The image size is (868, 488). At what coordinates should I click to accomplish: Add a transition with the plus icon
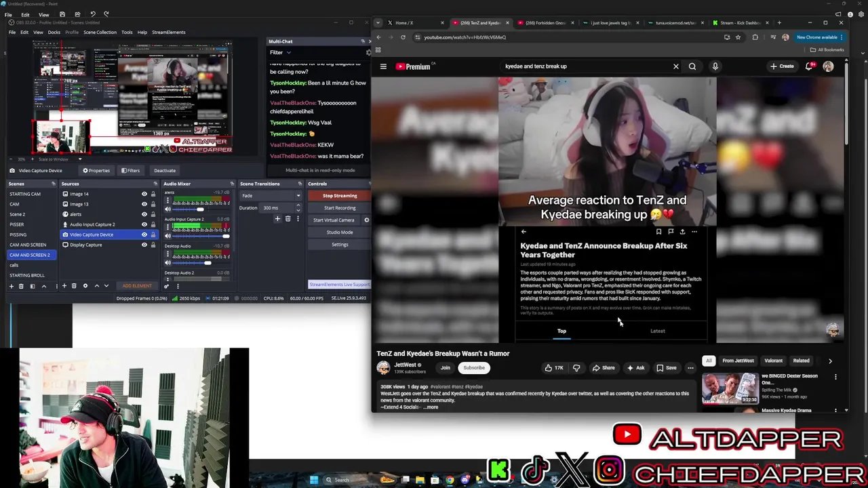click(x=277, y=218)
